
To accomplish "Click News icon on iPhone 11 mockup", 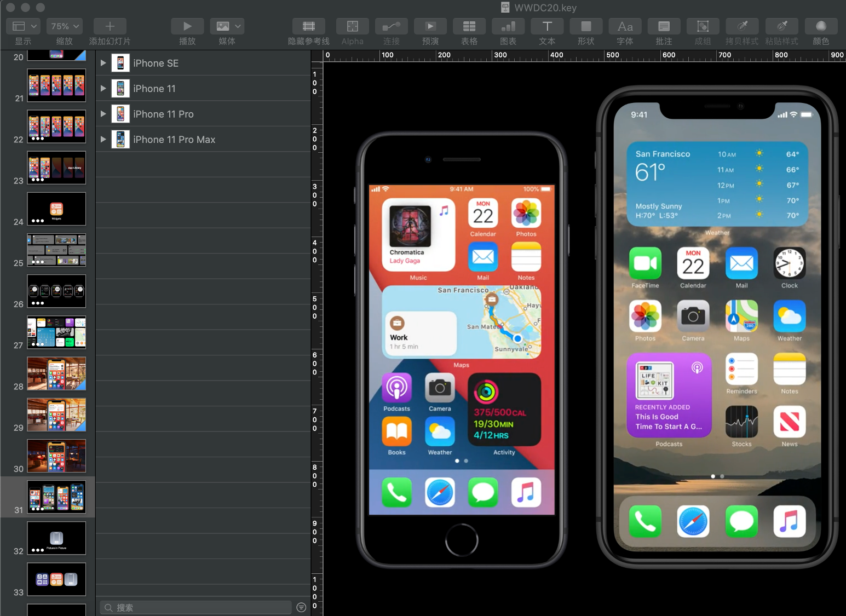I will (x=790, y=422).
